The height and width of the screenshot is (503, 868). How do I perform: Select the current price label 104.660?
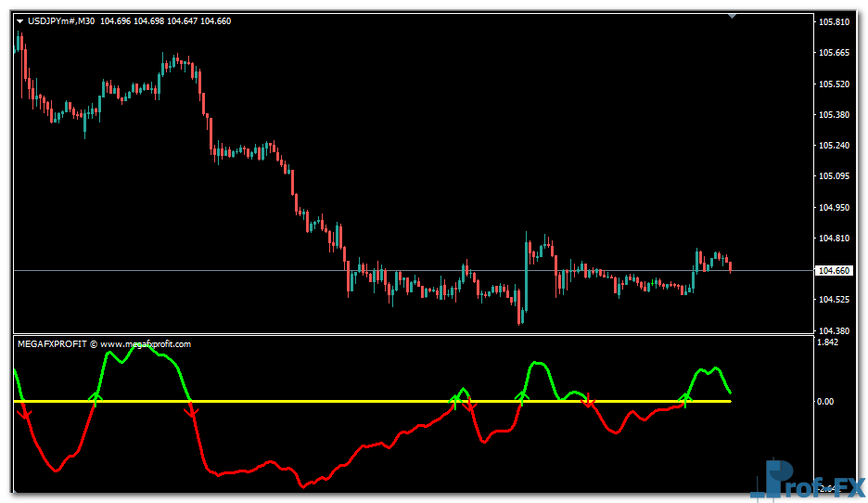[x=833, y=271]
